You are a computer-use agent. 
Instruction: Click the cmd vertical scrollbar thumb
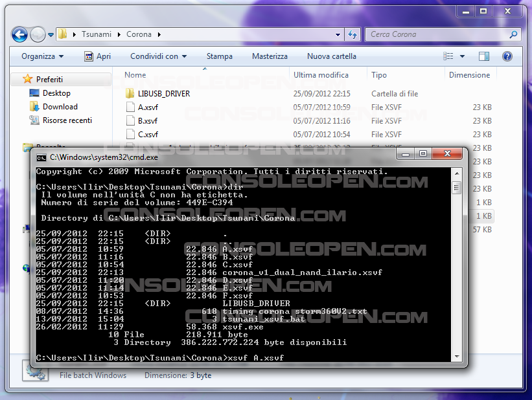click(457, 188)
